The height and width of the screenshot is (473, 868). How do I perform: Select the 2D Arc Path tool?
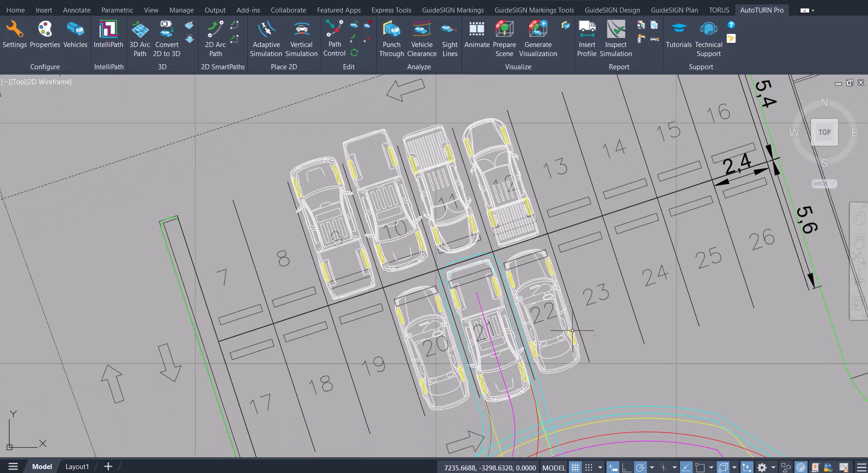tap(215, 39)
